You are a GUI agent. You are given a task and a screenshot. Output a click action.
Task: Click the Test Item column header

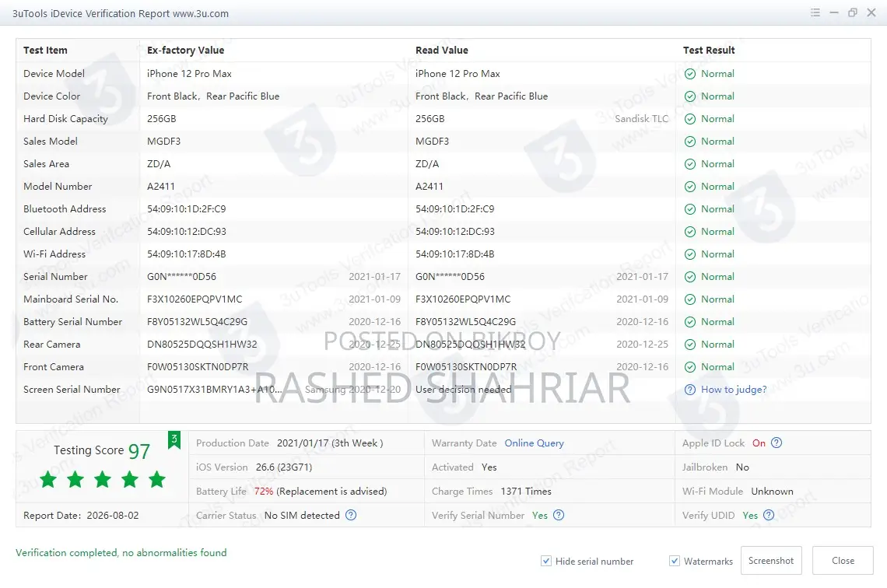45,51
